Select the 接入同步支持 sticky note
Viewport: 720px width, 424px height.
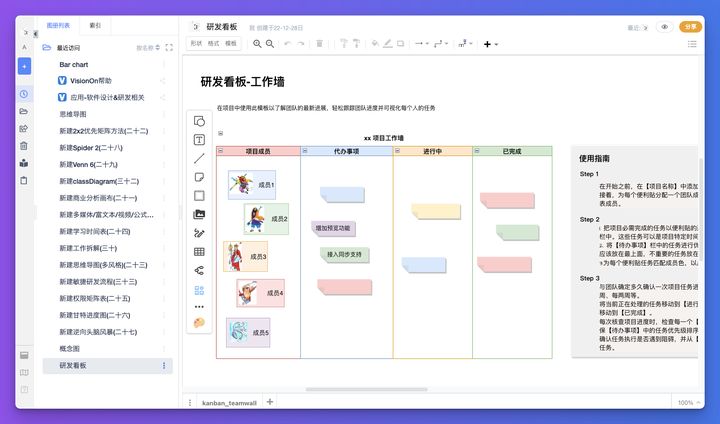(344, 254)
